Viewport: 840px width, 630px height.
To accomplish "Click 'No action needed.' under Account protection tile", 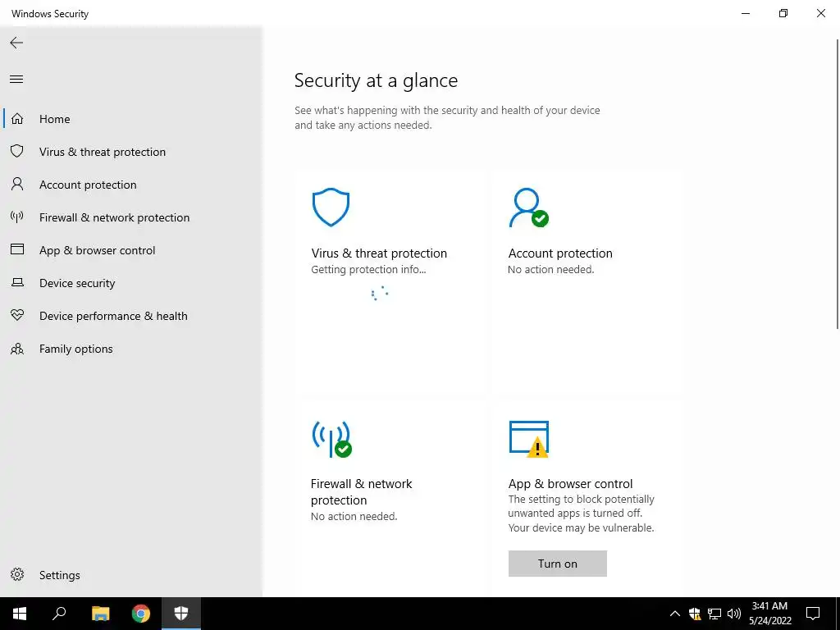I will click(550, 269).
